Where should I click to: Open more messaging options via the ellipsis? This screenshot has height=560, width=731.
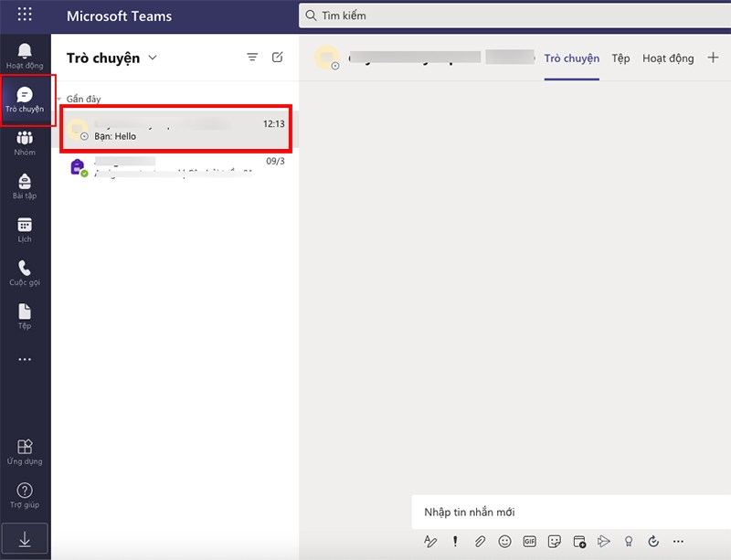pos(678,540)
